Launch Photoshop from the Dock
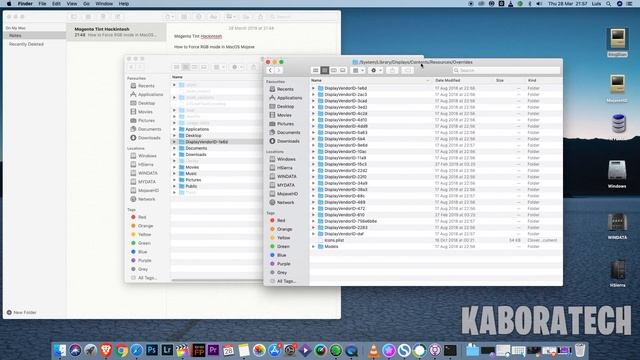The height and width of the screenshot is (360, 640). pyautogui.click(x=152, y=350)
